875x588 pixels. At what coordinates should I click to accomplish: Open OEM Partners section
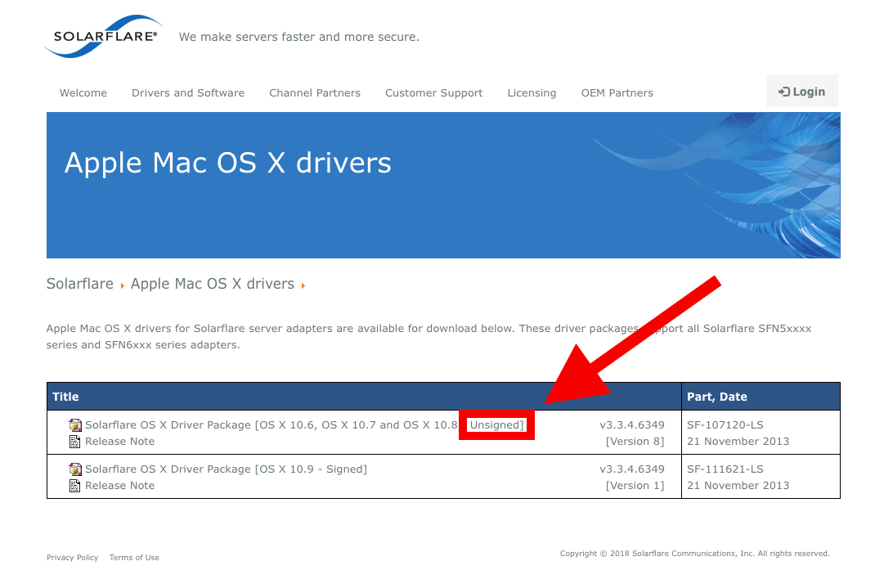click(x=617, y=92)
